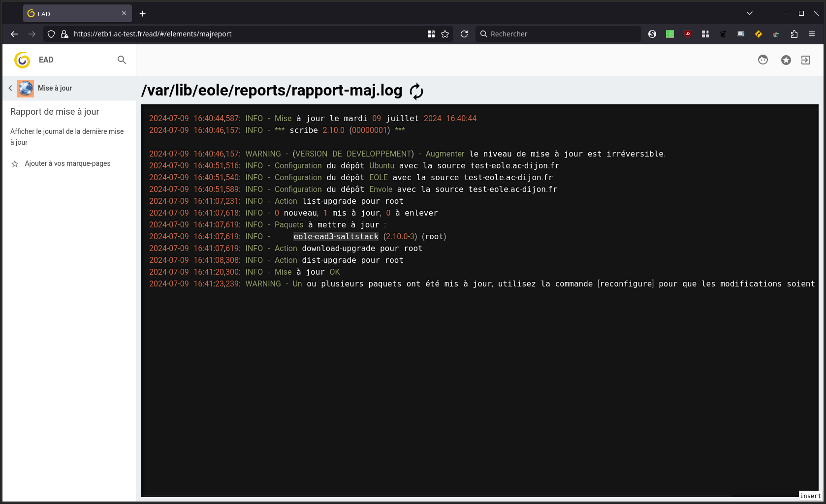Toggle 'Ajouter à vos marque-pages' star

coord(15,164)
